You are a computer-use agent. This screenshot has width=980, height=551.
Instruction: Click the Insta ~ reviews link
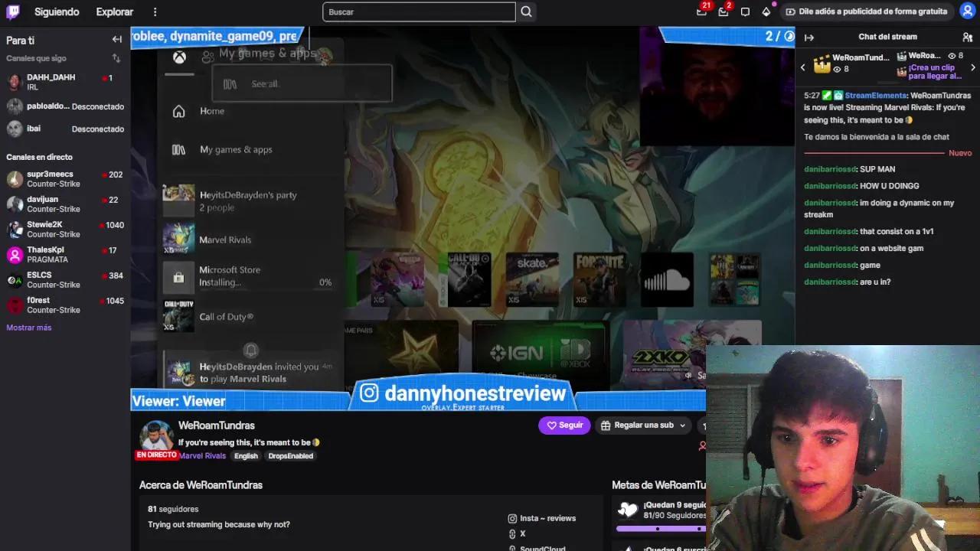coord(547,518)
